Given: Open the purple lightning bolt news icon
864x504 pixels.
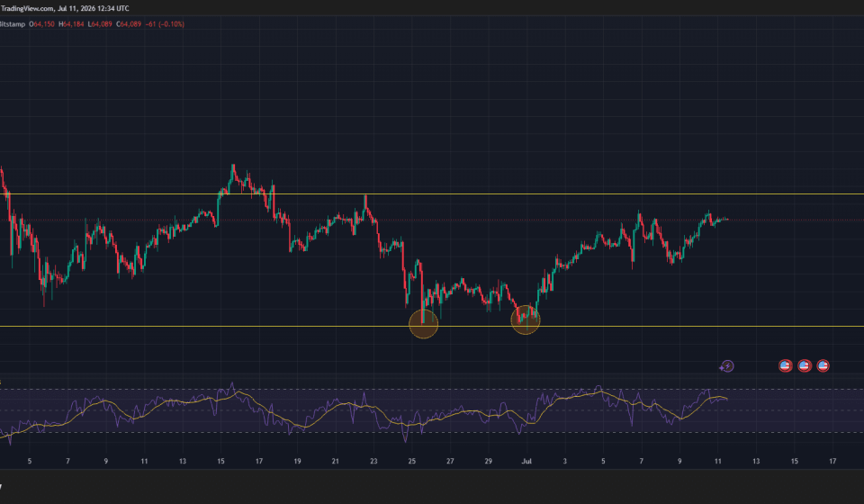Looking at the screenshot, I should (727, 366).
